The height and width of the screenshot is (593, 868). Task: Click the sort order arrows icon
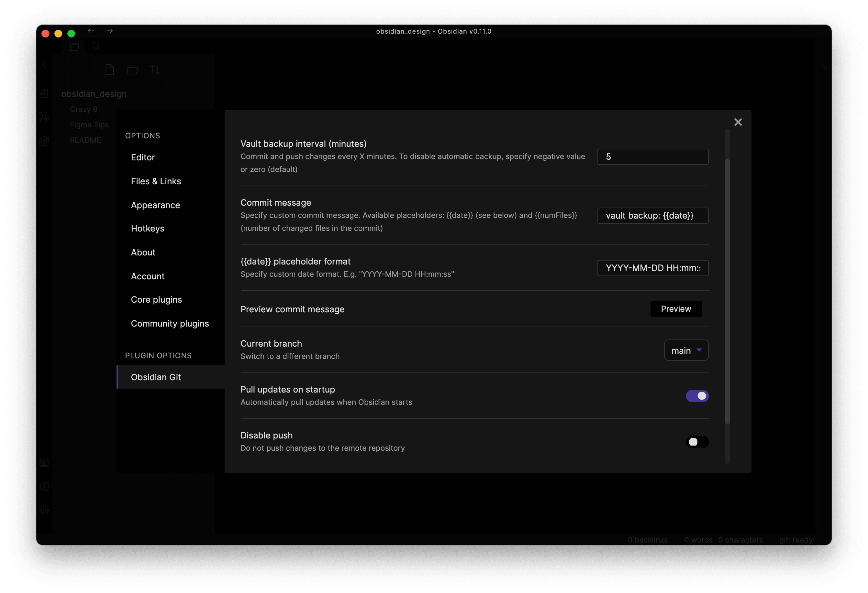point(155,70)
